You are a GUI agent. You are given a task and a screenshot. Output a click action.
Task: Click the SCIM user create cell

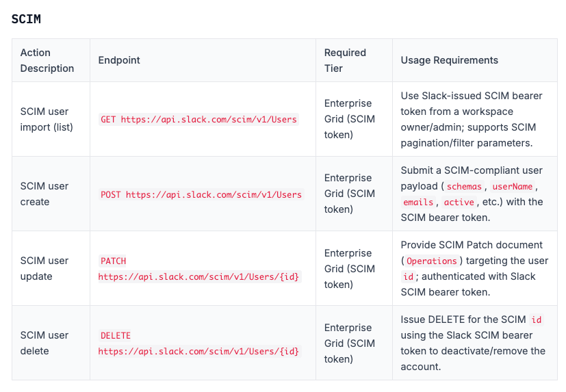pyautogui.click(x=51, y=194)
